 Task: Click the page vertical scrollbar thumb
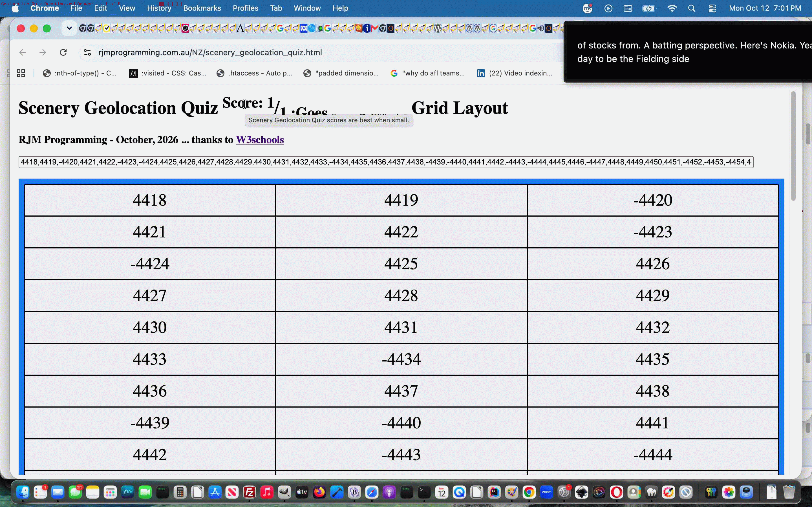pos(793,146)
